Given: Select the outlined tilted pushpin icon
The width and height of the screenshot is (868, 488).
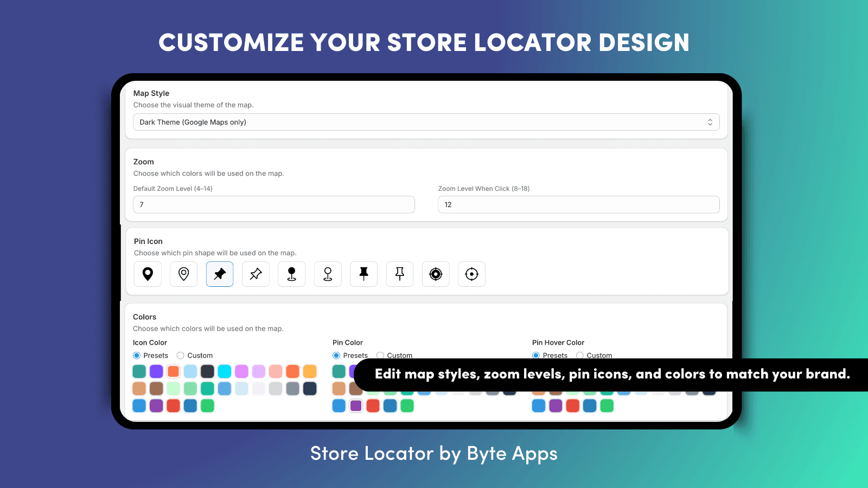Looking at the screenshot, I should (x=256, y=274).
